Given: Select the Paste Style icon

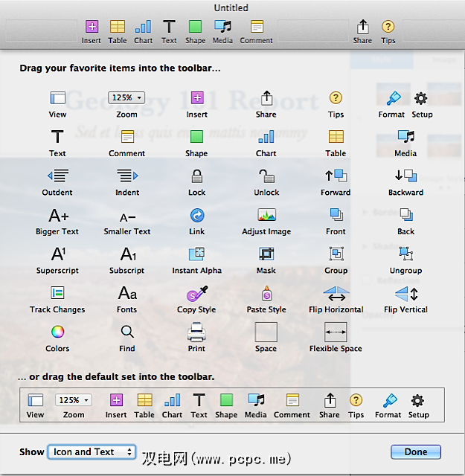Looking at the screenshot, I should coord(266,294).
